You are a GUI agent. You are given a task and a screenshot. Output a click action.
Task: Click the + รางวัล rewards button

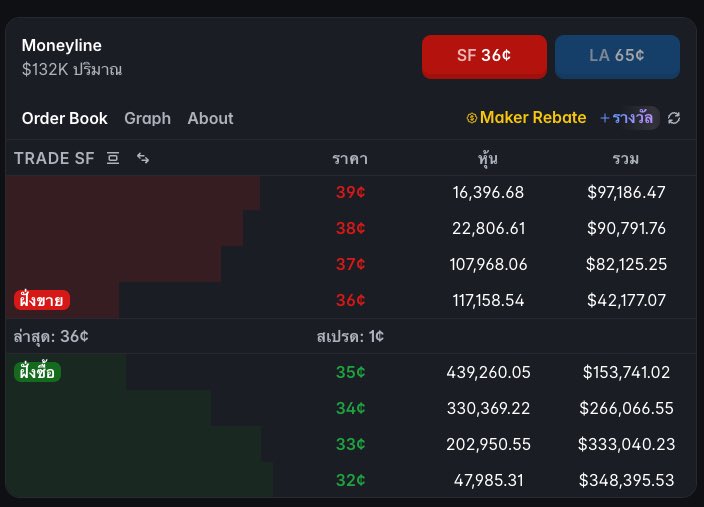pos(627,118)
